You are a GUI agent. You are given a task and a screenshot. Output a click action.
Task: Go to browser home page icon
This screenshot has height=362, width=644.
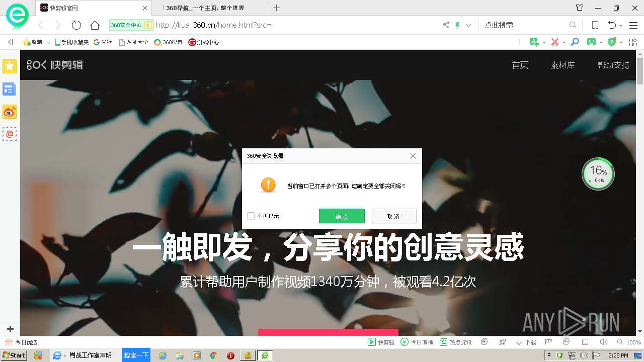(x=95, y=25)
